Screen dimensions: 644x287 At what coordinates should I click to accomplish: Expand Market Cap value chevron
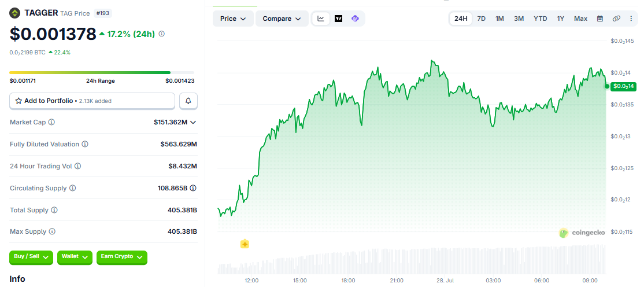194,122
